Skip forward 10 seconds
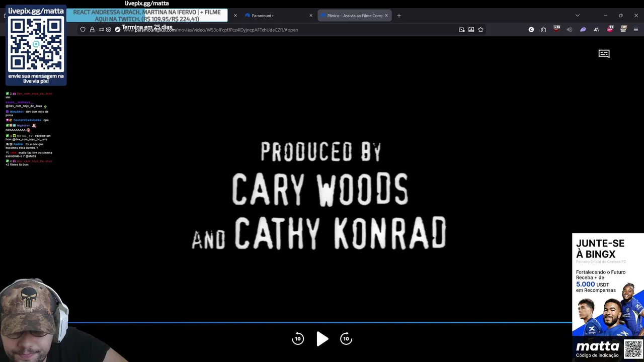The height and width of the screenshot is (362, 644). coord(346,339)
